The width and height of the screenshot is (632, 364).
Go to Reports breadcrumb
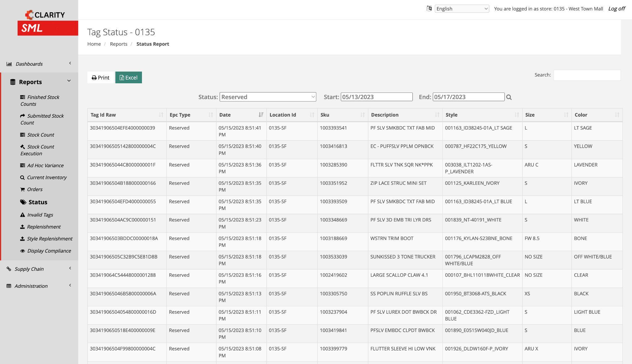click(x=118, y=44)
